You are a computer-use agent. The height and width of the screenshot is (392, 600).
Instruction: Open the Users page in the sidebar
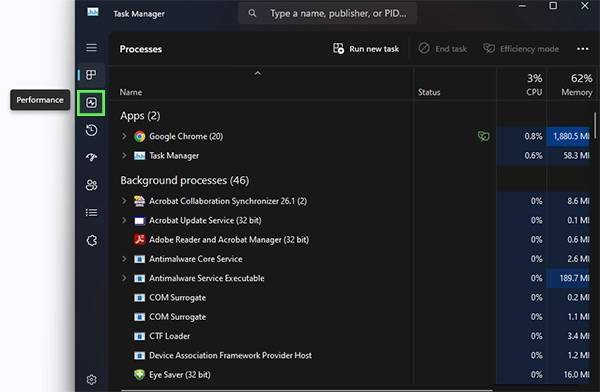pos(91,185)
